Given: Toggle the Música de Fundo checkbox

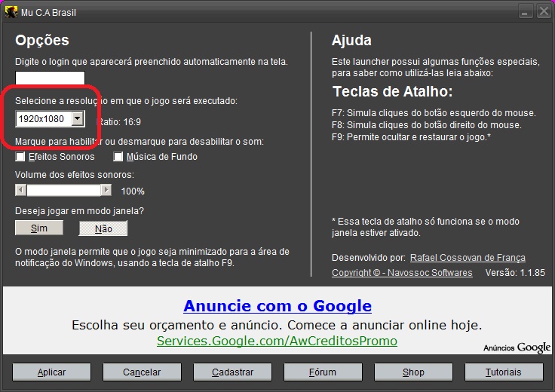Looking at the screenshot, I should (118, 157).
